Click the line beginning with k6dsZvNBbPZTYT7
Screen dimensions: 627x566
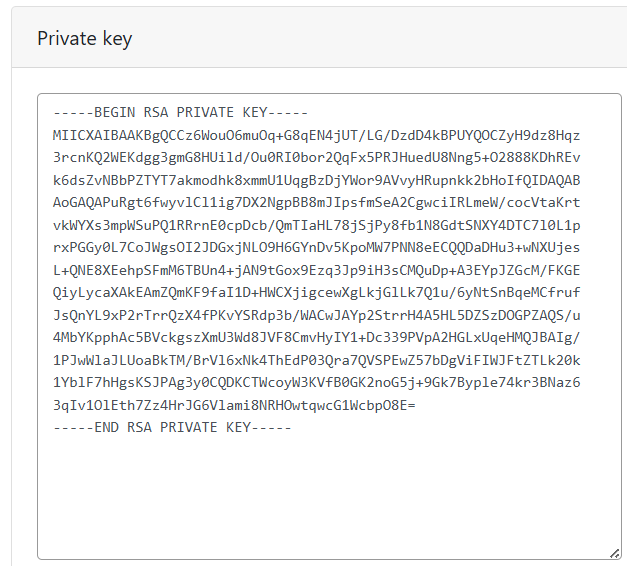(x=316, y=180)
